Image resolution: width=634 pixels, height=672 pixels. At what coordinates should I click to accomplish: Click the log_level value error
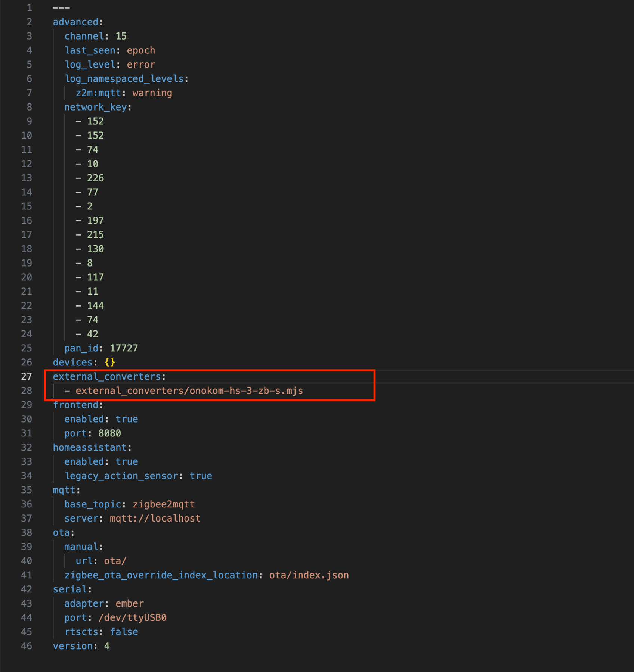pyautogui.click(x=141, y=65)
